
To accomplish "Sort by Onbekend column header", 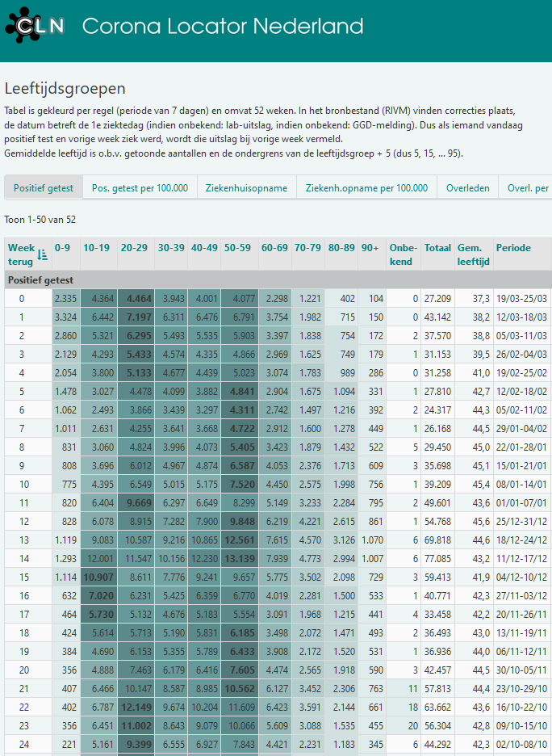I will pyautogui.click(x=404, y=254).
